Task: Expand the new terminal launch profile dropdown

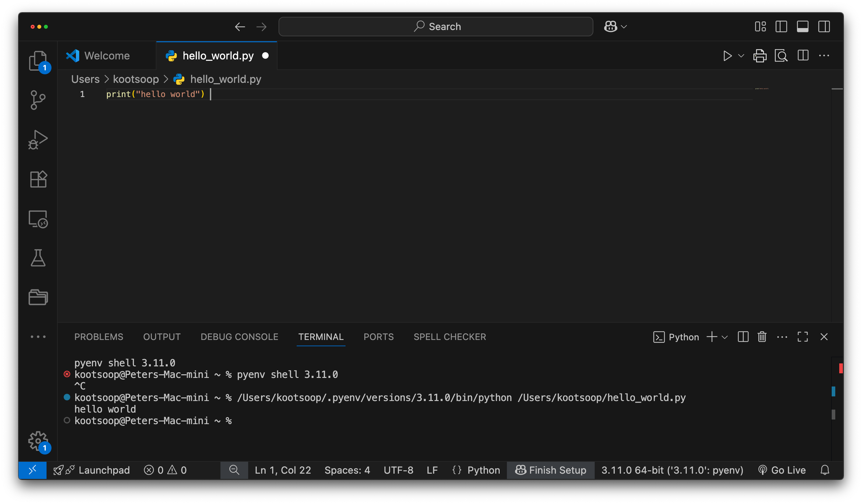Action: (724, 337)
